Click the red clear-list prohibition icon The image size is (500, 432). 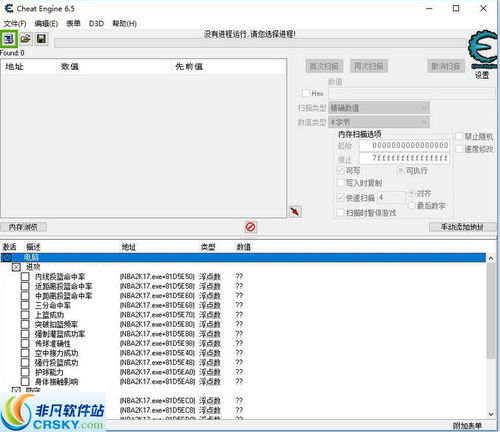250,227
